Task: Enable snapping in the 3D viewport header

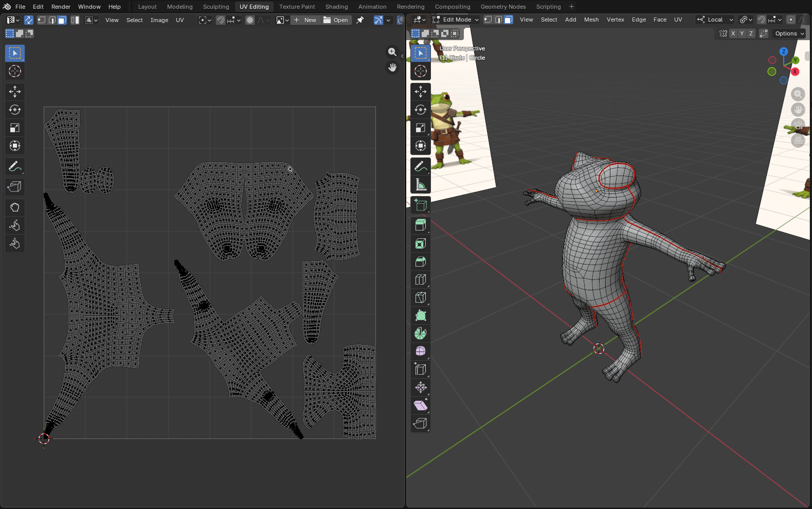Action: pyautogui.click(x=762, y=20)
